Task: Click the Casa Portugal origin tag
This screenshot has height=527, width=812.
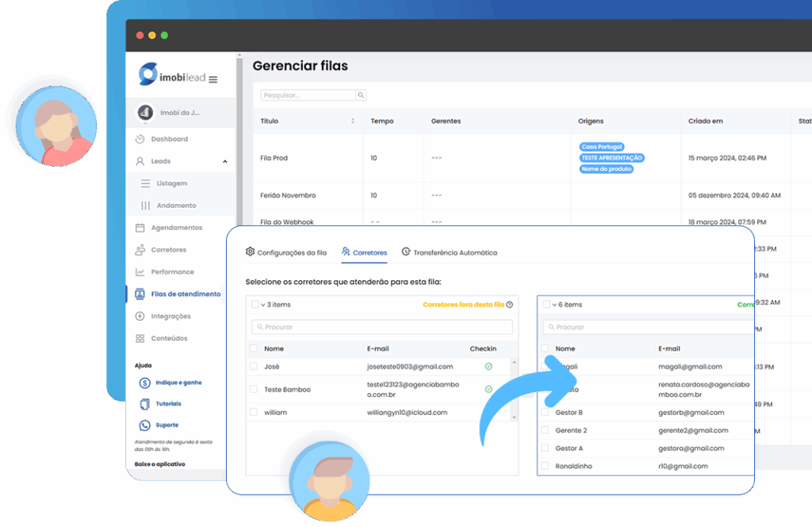Action: coord(602,147)
